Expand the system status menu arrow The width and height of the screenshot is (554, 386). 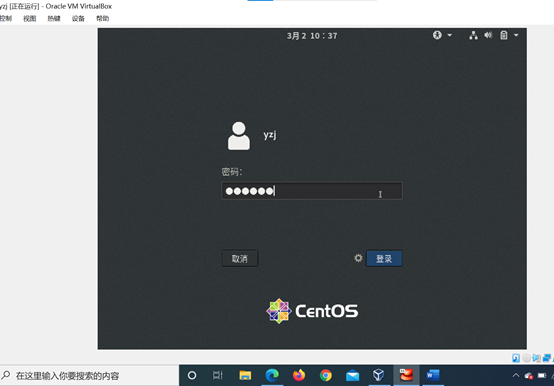point(516,35)
